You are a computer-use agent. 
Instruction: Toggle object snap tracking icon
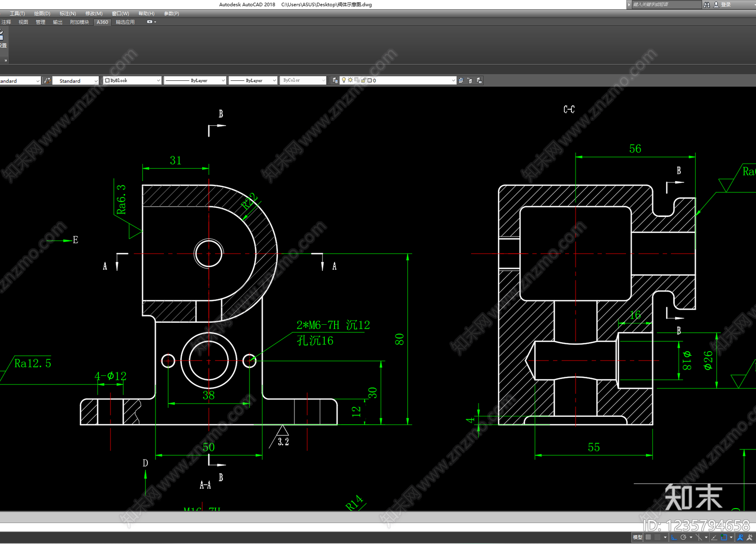[x=714, y=537]
